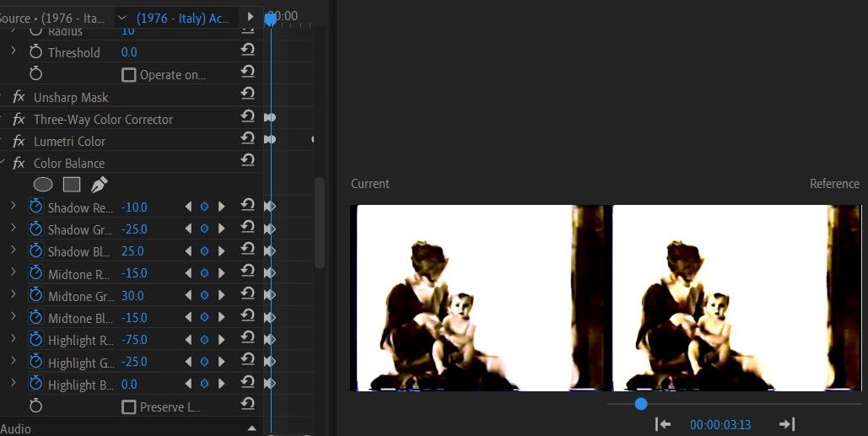Enable the Preserve Luminosity checkbox

point(128,407)
